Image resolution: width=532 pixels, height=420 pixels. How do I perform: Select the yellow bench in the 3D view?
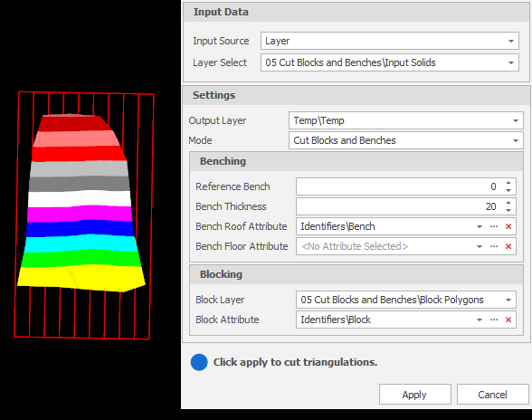point(81,278)
